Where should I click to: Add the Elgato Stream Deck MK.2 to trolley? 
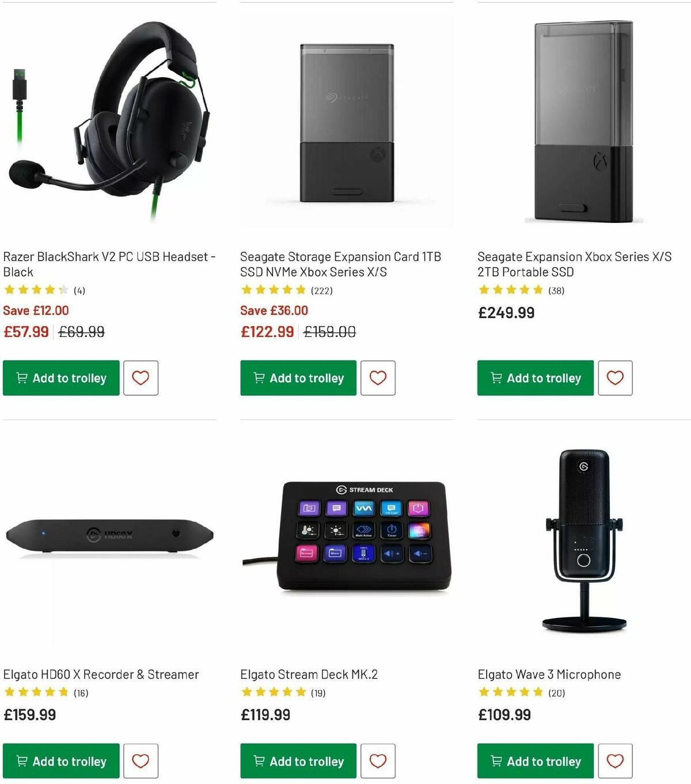coord(297,761)
